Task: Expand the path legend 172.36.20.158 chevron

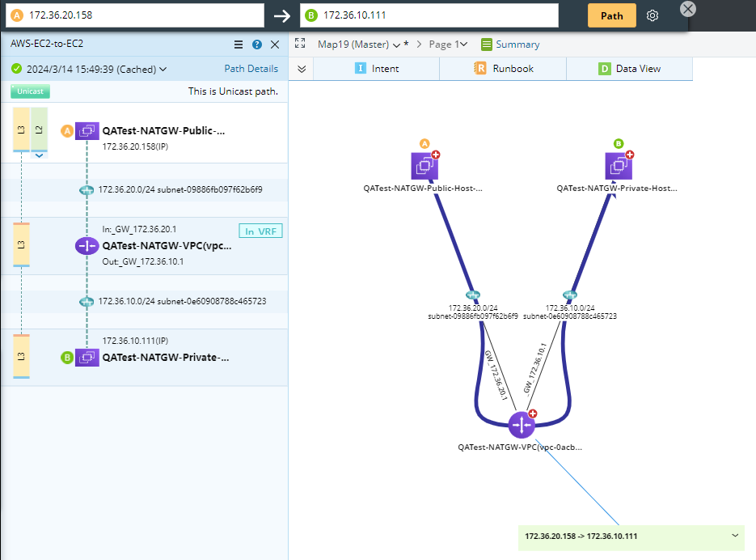Action: (735, 536)
